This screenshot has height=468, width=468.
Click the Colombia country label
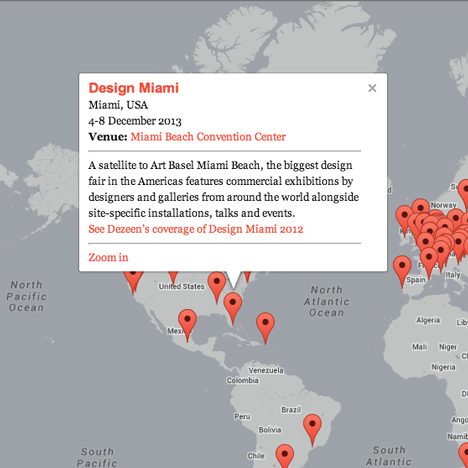(x=242, y=380)
